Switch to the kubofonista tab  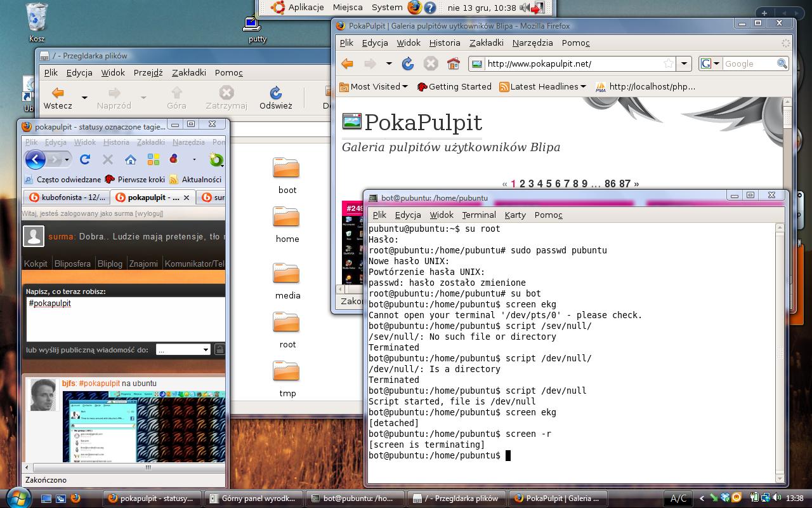66,197
